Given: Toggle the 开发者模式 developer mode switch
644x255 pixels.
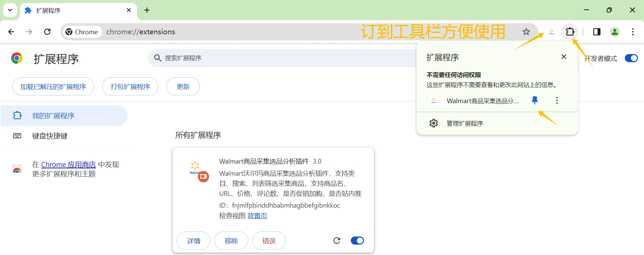Looking at the screenshot, I should tap(631, 58).
